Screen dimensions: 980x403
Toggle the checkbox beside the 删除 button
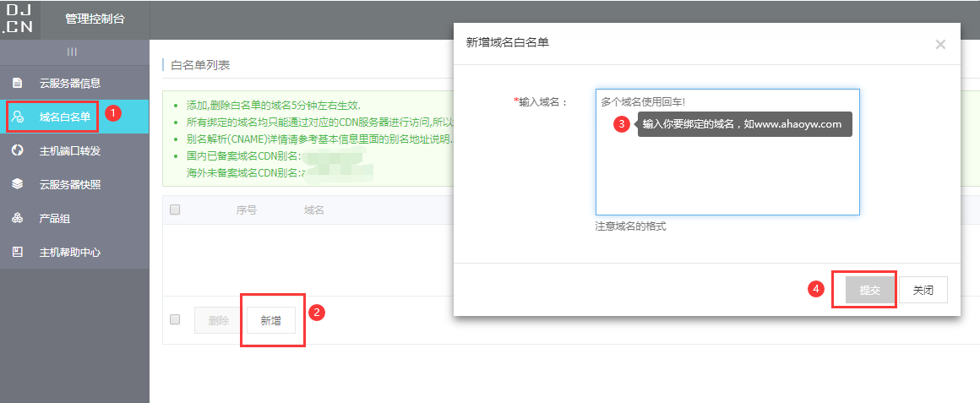pos(175,319)
